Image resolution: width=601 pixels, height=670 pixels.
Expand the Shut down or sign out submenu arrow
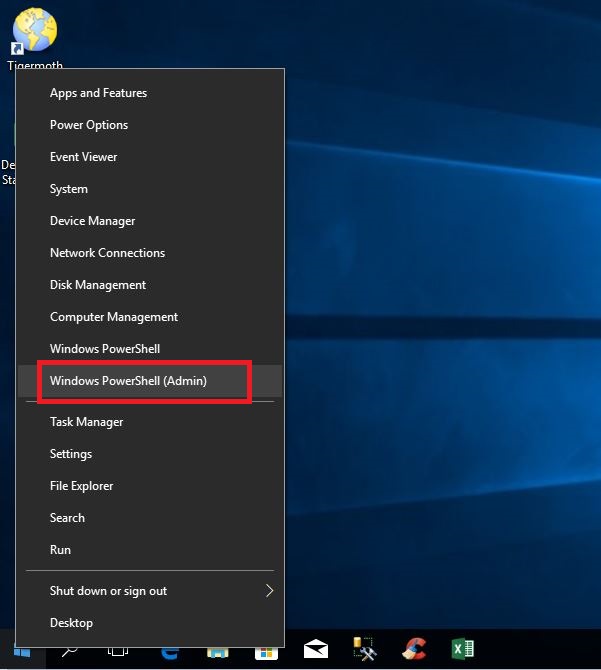[x=270, y=591]
